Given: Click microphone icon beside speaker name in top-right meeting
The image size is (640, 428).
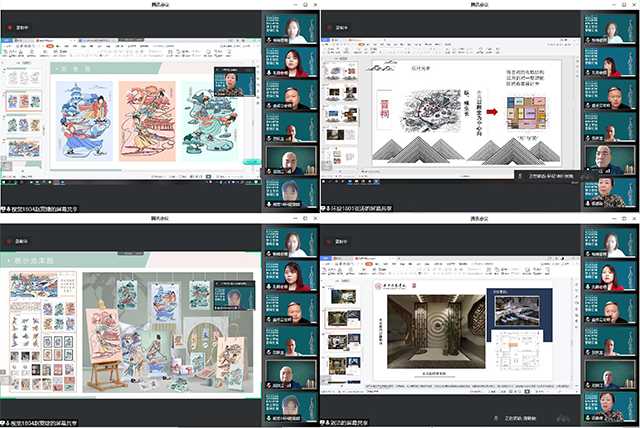Looking at the screenshot, I should coord(519,175).
